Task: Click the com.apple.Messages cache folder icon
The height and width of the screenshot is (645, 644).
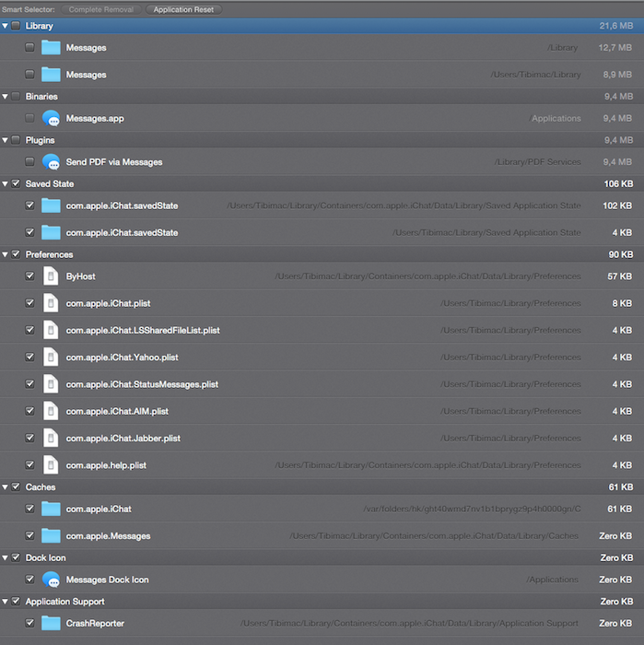Action: click(51, 535)
